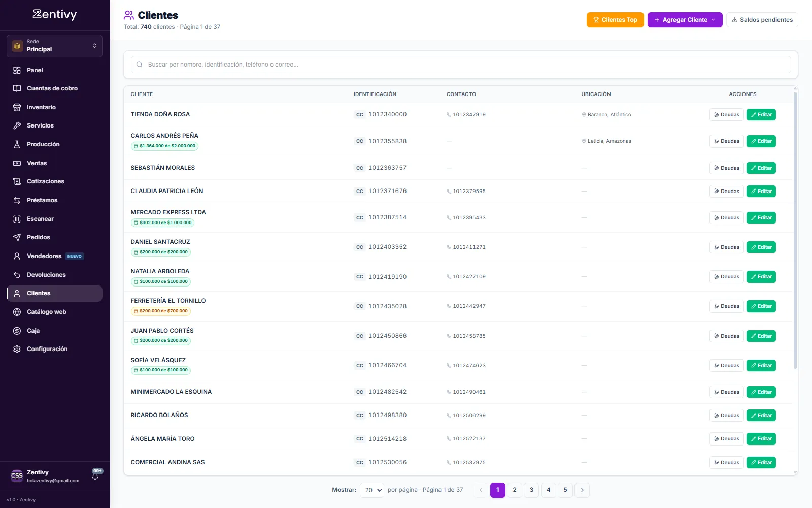The width and height of the screenshot is (812, 508).
Task: Download Saldos pendientes report
Action: [762, 20]
